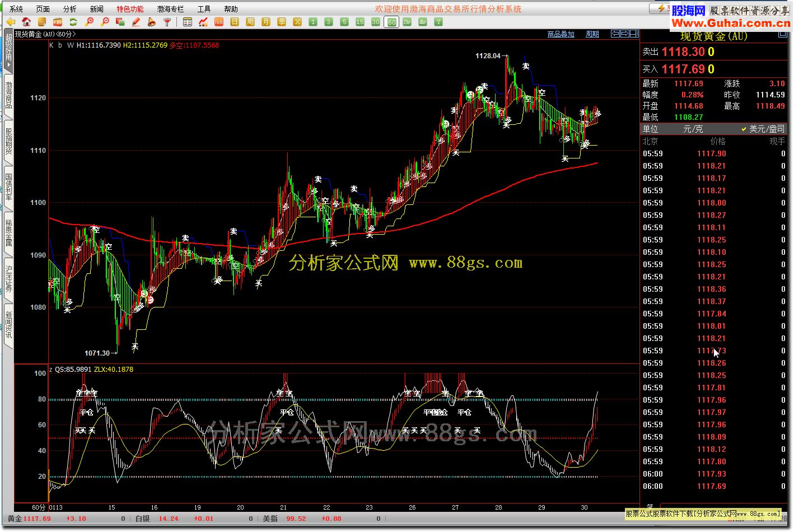Open the 特色功能 menu

pyautogui.click(x=130, y=9)
